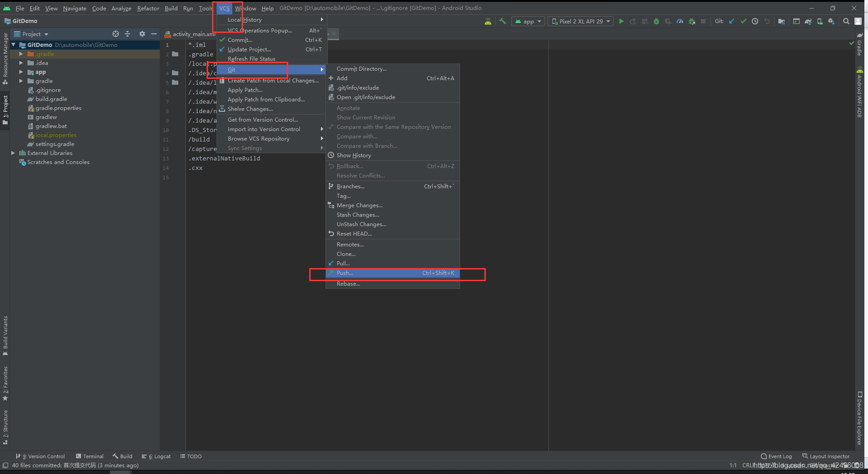Image resolution: width=868 pixels, height=474 pixels.
Task: Click Add in the Git submenu
Action: (x=393, y=78)
